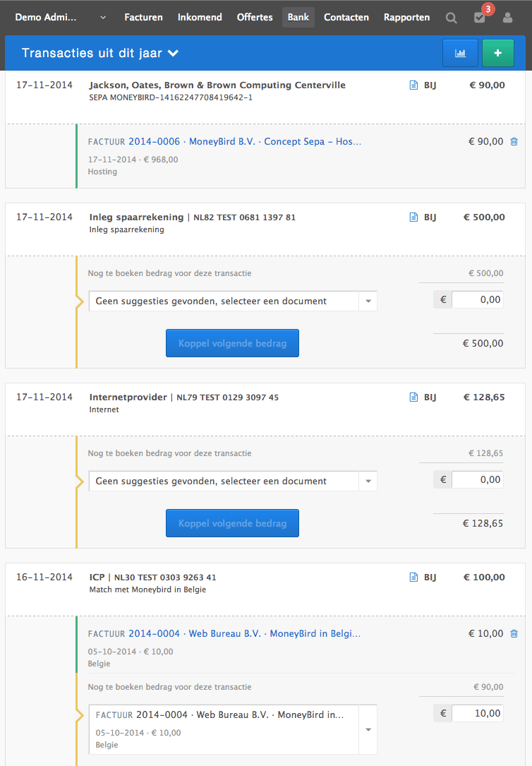This screenshot has height=766, width=532.
Task: Click document icon on Internetprovider transaction
Action: [414, 397]
